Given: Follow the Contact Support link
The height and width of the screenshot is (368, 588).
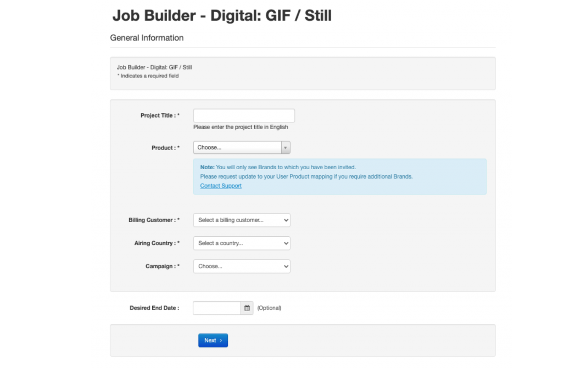Looking at the screenshot, I should pyautogui.click(x=221, y=186).
